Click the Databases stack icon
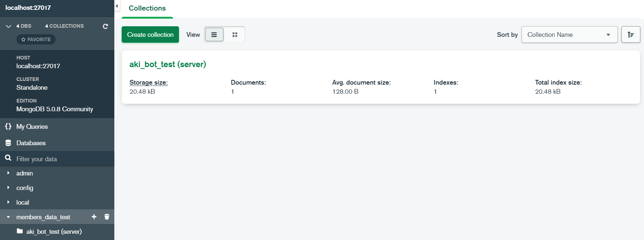This screenshot has height=240, width=644. point(8,143)
